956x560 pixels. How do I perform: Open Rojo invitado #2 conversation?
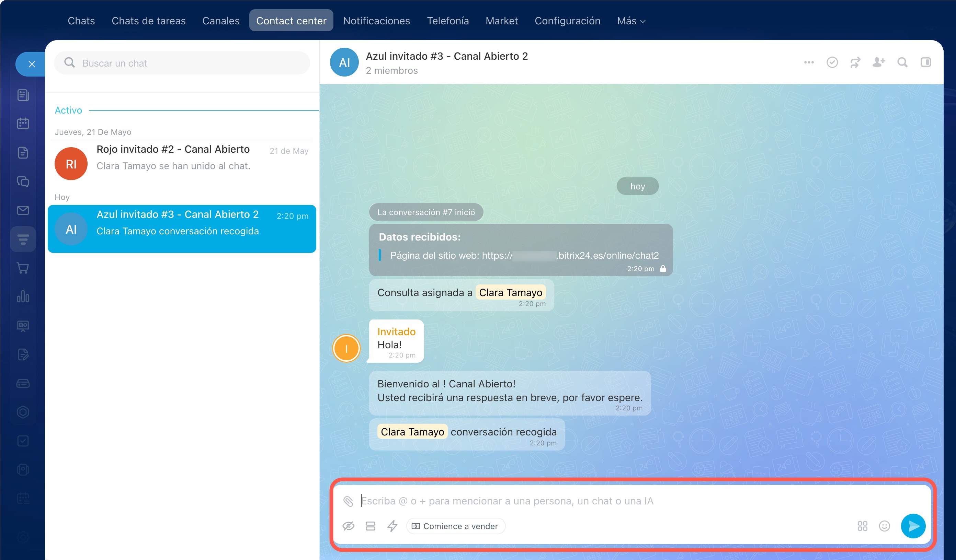click(182, 161)
